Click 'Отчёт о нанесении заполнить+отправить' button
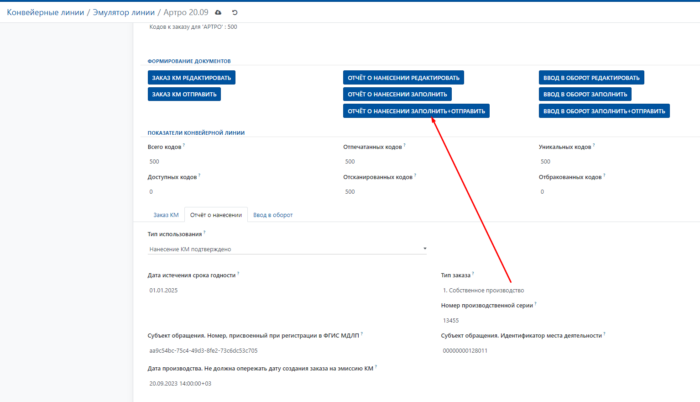 pyautogui.click(x=416, y=111)
